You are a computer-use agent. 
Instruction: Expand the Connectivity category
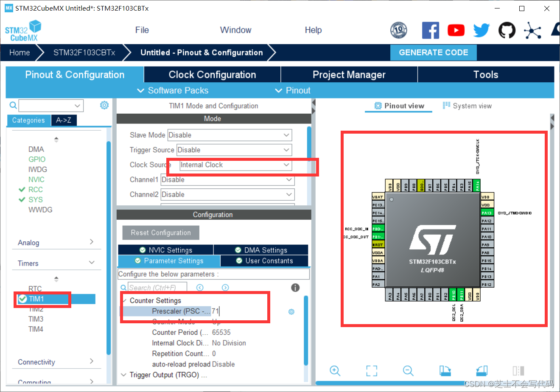(56, 362)
